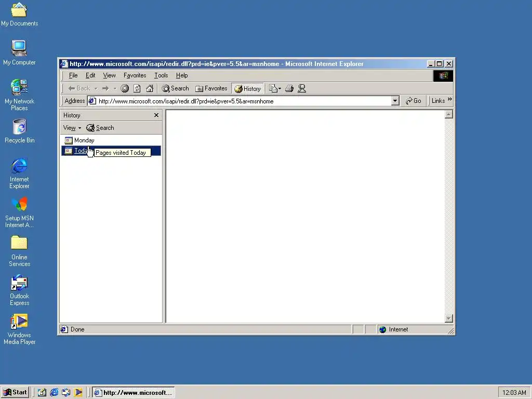
Task: Expand the Address bar dropdown arrow
Action: coord(395,101)
